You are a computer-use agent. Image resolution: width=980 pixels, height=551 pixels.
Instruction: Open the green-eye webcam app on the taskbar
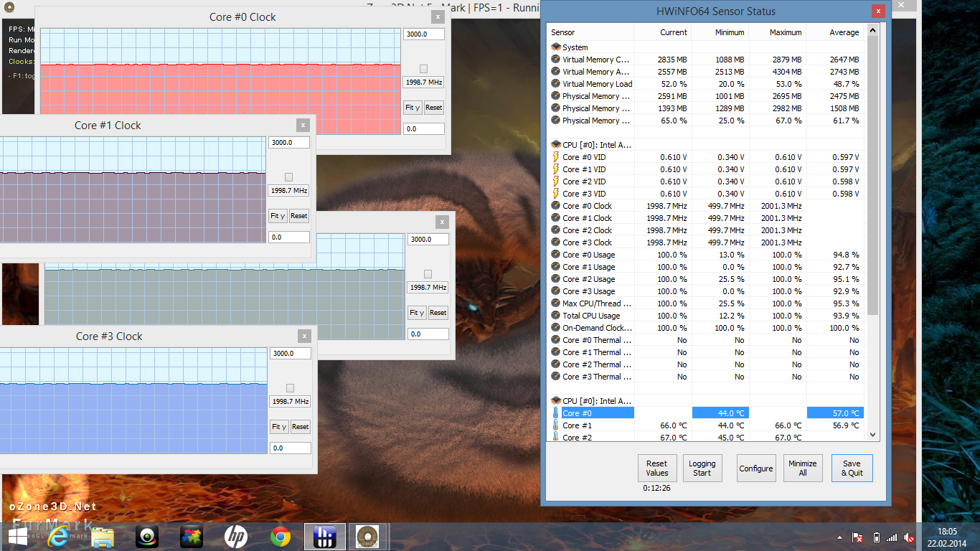pos(148,537)
